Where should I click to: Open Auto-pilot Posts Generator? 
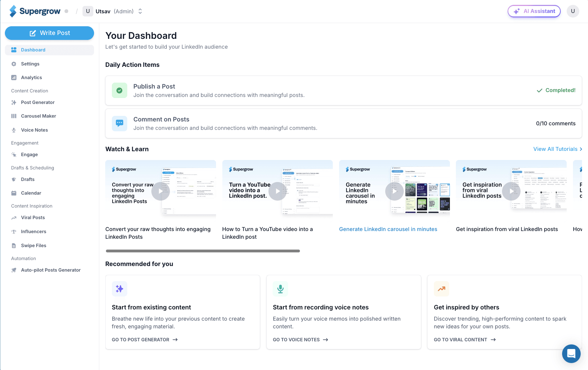click(49, 270)
